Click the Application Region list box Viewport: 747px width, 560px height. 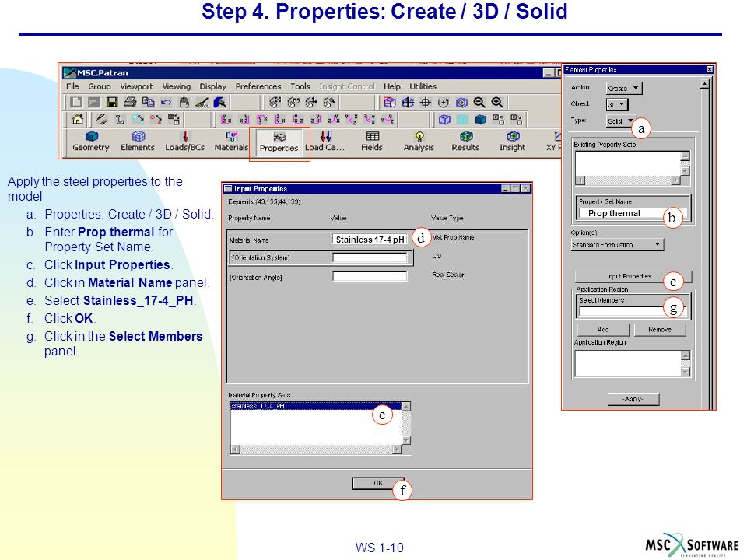click(628, 364)
